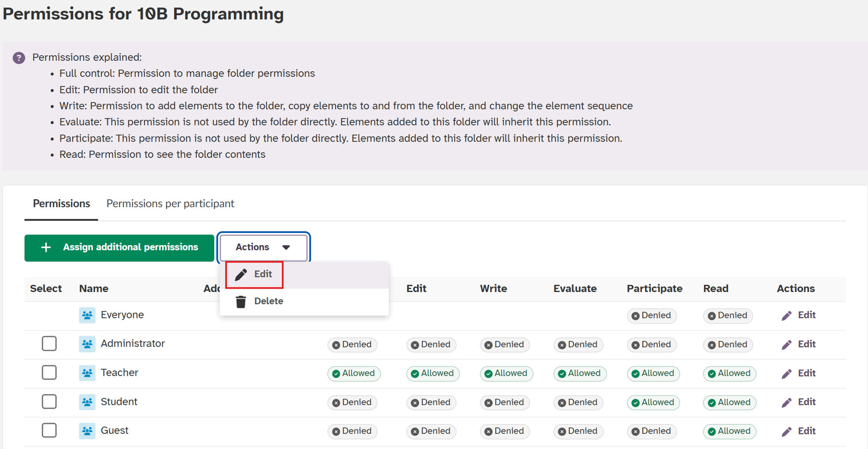
Task: Click the purple help question mark icon
Action: coord(19,58)
